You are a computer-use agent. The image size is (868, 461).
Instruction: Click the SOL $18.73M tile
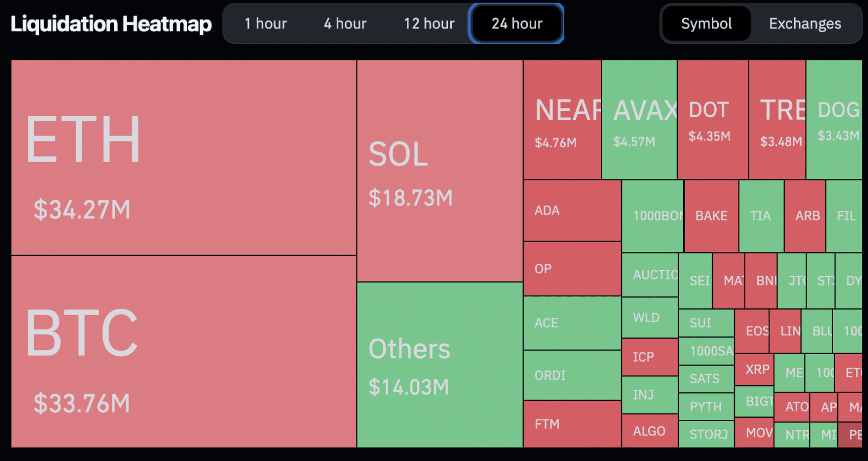pos(440,171)
